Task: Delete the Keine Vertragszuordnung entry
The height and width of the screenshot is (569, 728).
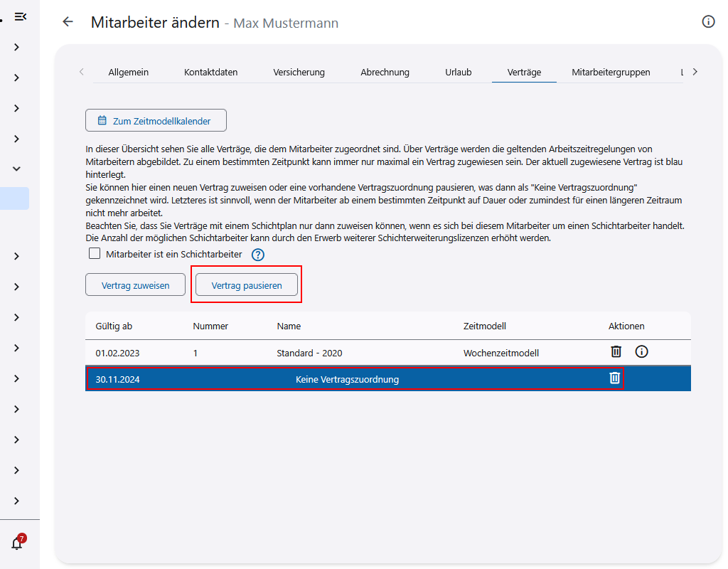Action: (614, 378)
